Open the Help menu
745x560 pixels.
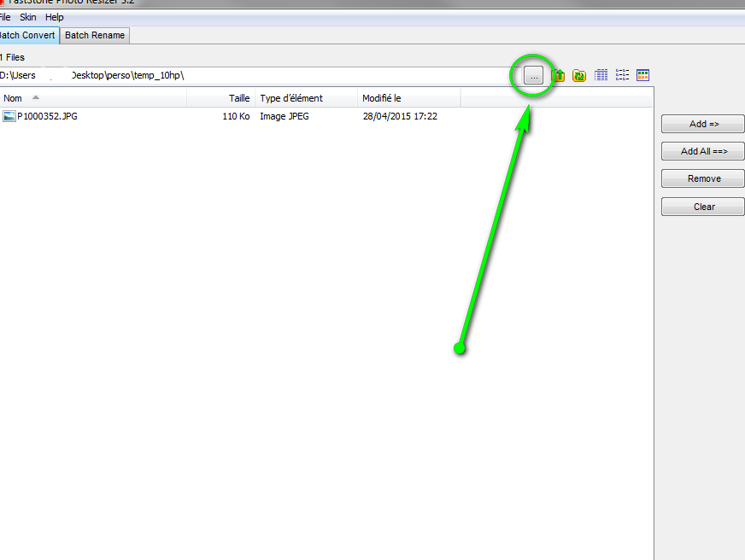tap(55, 17)
